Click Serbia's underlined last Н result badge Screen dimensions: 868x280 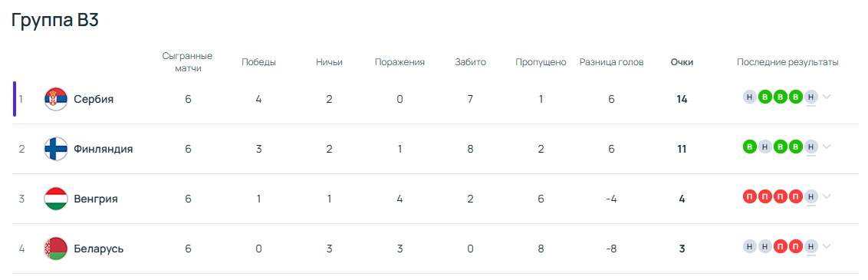click(x=811, y=97)
